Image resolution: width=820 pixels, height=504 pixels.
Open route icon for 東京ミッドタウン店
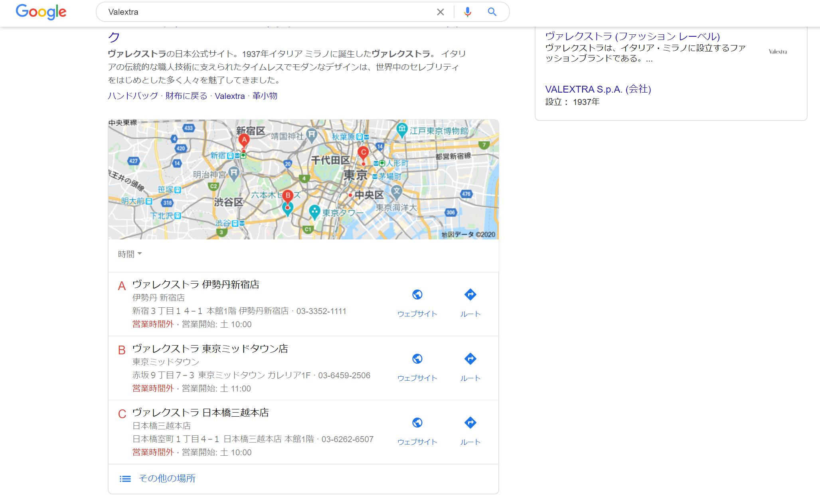click(470, 359)
